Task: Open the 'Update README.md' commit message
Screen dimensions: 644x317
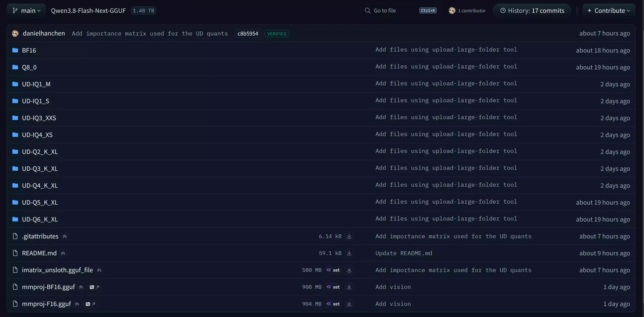Action: pyautogui.click(x=404, y=253)
